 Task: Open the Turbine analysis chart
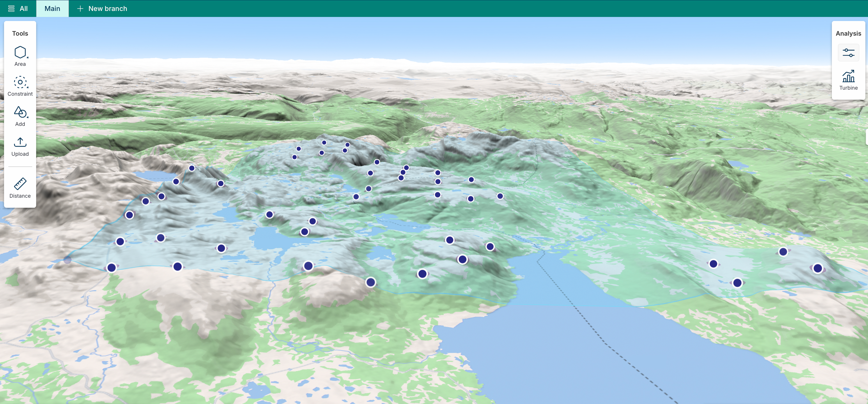(x=848, y=80)
